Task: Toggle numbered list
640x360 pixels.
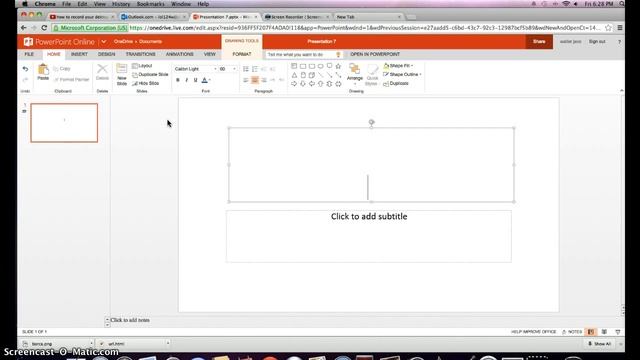Action: 255,69
